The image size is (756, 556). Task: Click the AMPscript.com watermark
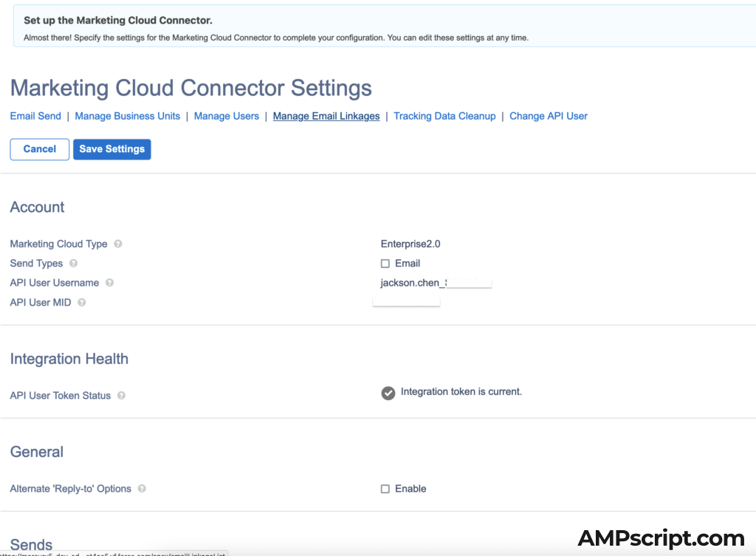tap(661, 538)
